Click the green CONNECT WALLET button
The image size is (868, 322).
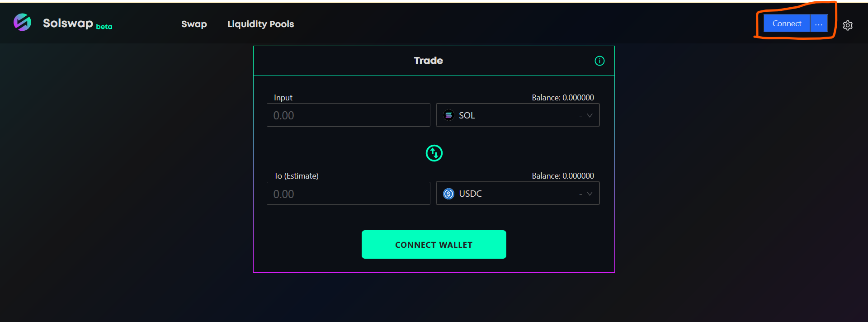coord(434,245)
